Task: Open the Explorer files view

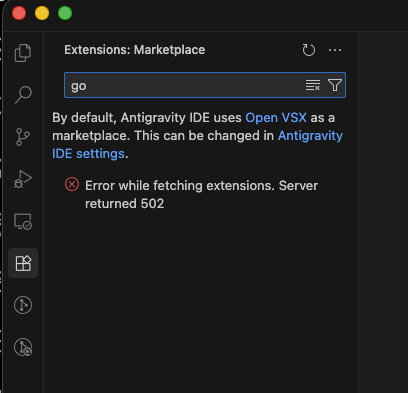Action: tap(23, 53)
